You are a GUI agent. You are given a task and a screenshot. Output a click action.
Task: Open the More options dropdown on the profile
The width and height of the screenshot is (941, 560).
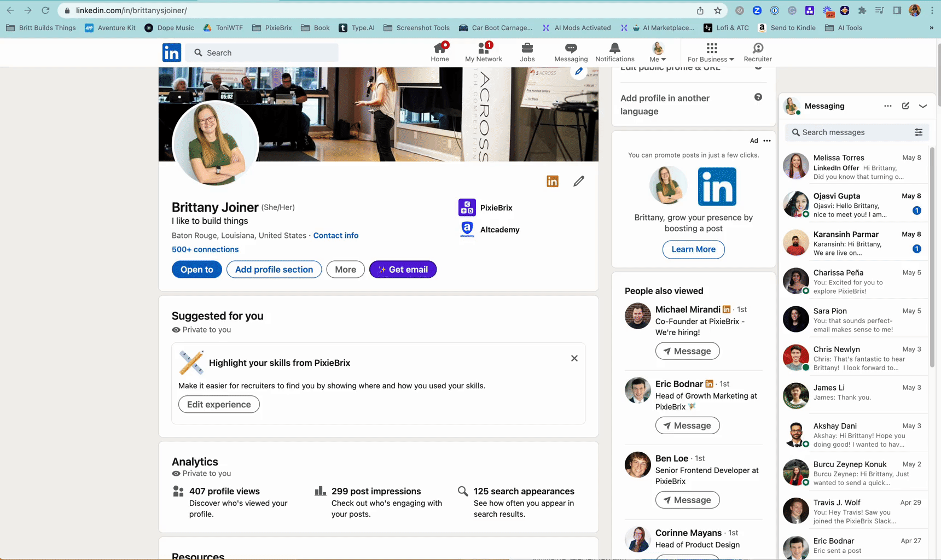click(x=345, y=269)
